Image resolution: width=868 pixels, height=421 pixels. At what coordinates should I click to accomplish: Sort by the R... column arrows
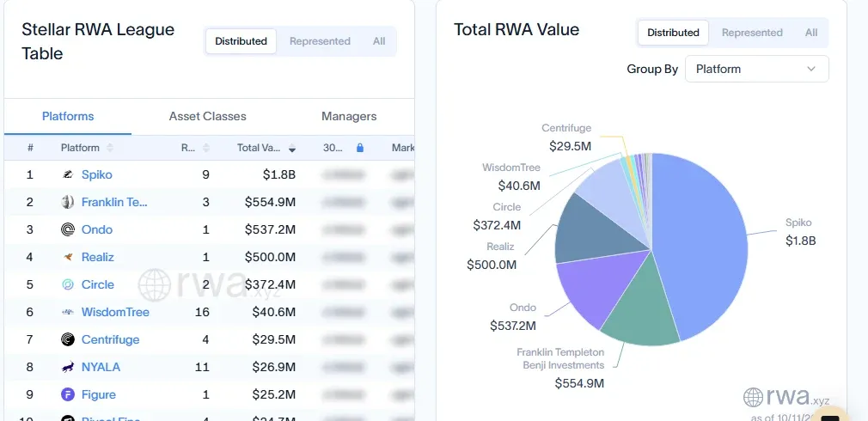[x=206, y=148]
